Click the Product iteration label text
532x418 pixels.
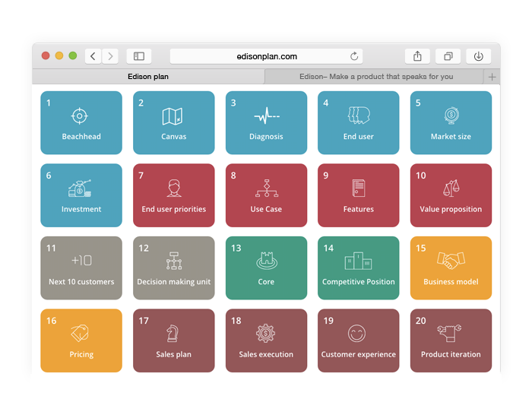click(451, 354)
